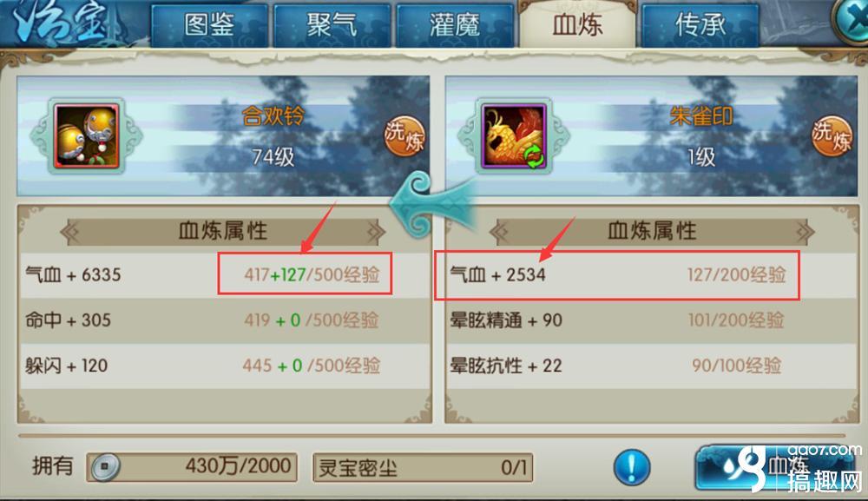
Task: Select the 命中 + 305 attribute row
Action: coord(225,320)
